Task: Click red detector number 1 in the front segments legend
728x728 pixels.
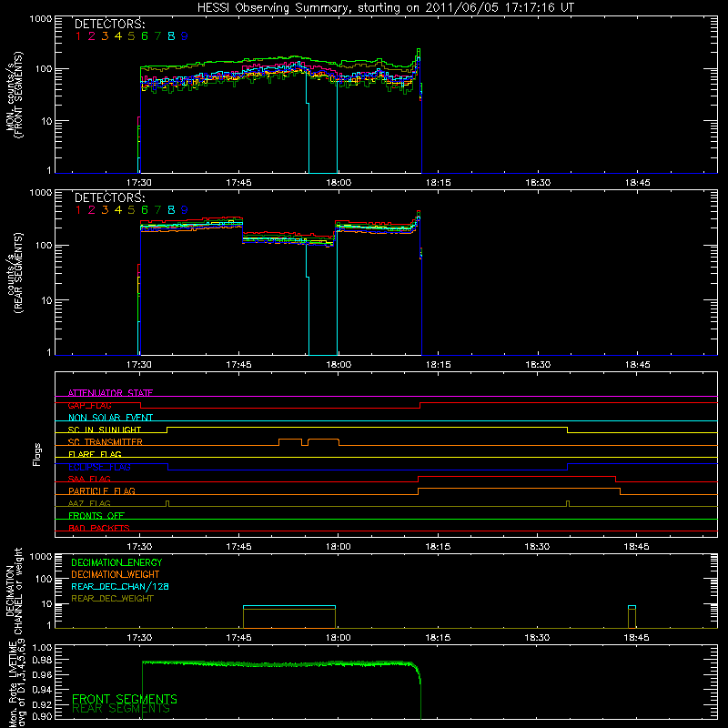Action: (78, 36)
